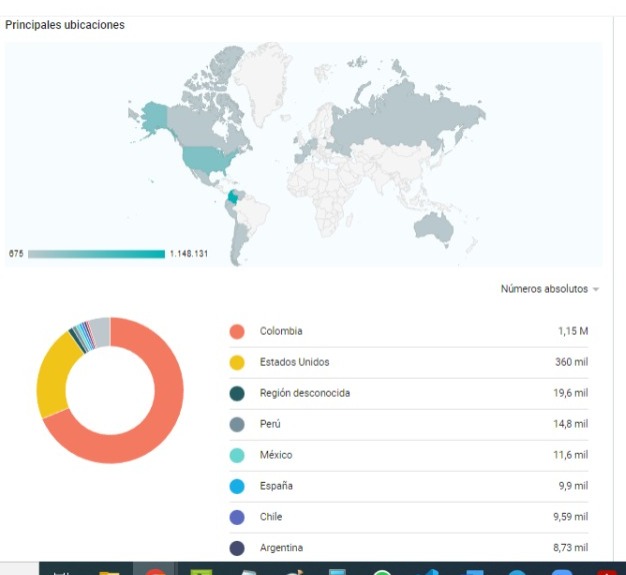The height and width of the screenshot is (575, 626).
Task: Select the Chile row label
Action: tap(271, 517)
